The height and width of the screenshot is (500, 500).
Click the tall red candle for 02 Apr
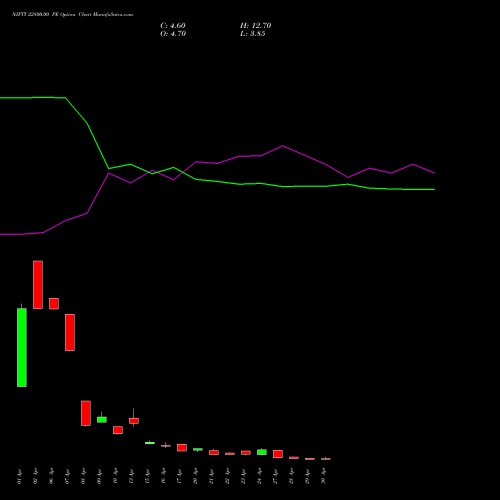(38, 285)
